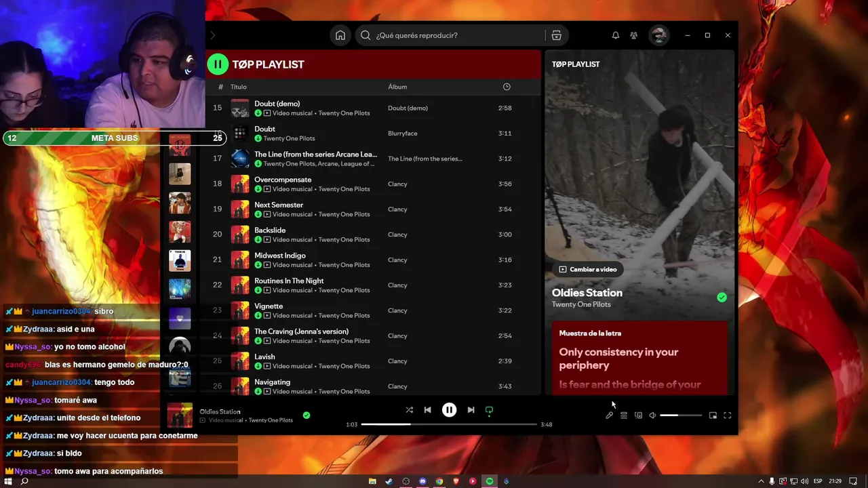The height and width of the screenshot is (488, 868).
Task: Toggle saved check on 'Lavish' track row
Action: point(258,366)
